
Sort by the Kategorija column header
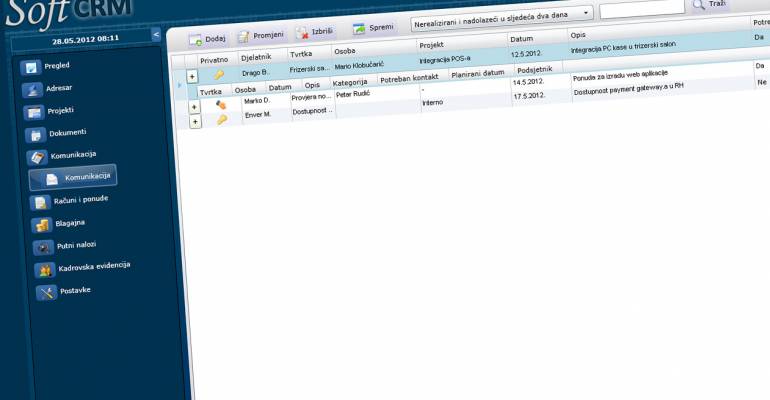350,82
